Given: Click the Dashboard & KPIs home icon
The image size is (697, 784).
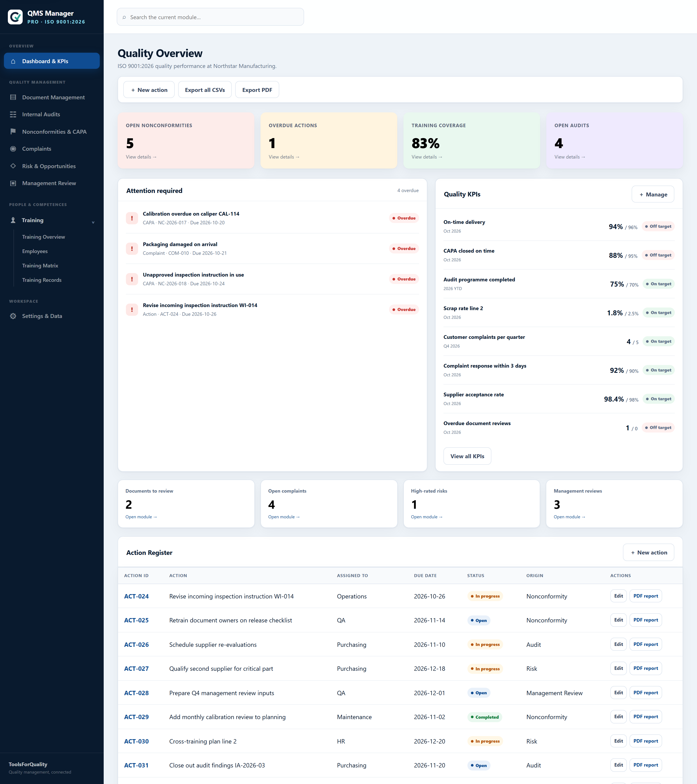Looking at the screenshot, I should pyautogui.click(x=13, y=61).
